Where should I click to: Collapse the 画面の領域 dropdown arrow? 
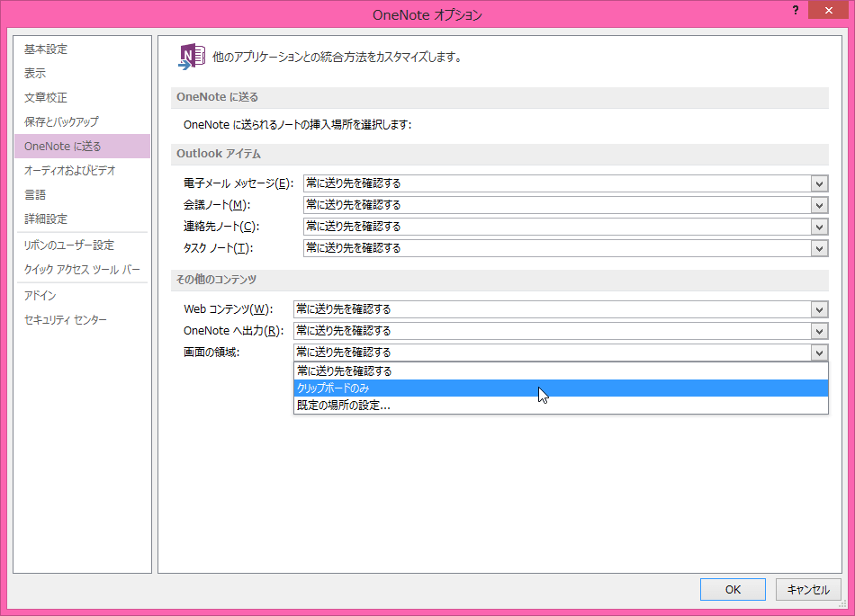click(819, 353)
